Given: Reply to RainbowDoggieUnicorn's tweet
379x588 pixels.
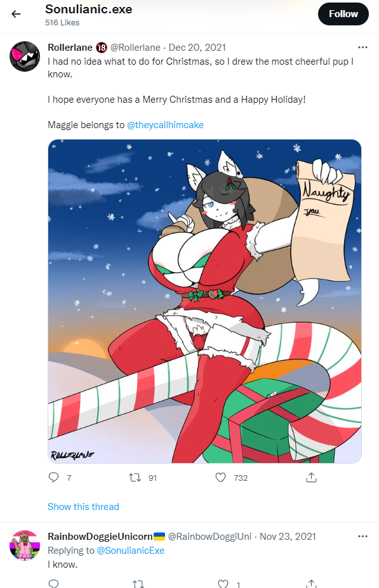Looking at the screenshot, I should [x=54, y=584].
